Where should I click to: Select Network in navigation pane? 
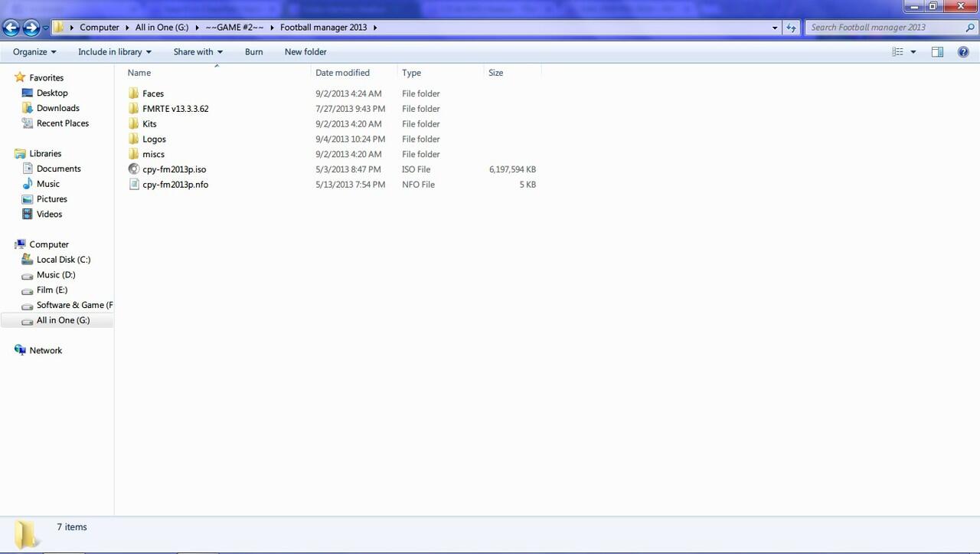tap(46, 350)
